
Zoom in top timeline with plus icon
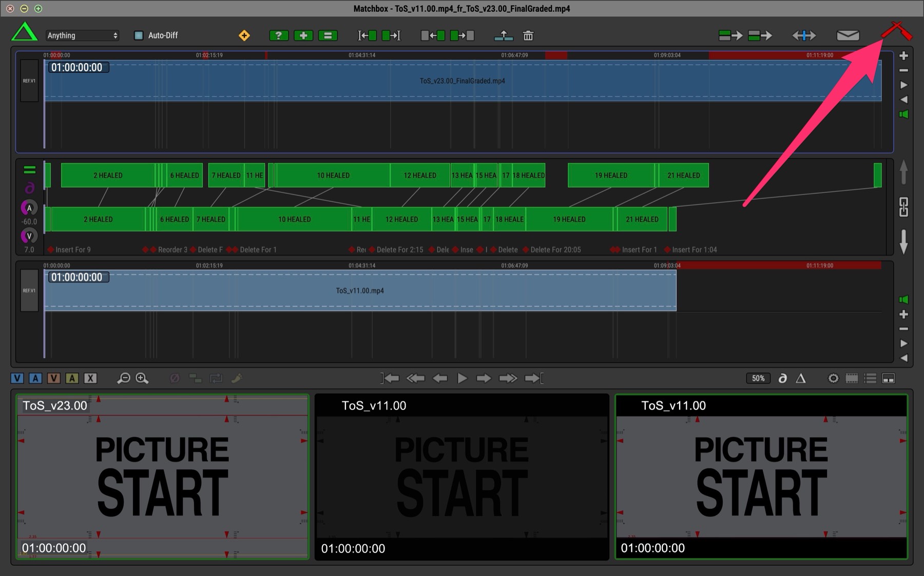coord(904,55)
